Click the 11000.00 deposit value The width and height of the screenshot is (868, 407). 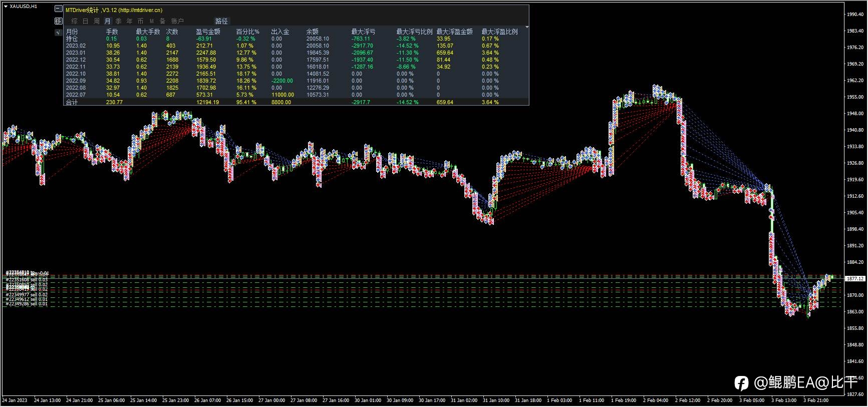282,95
